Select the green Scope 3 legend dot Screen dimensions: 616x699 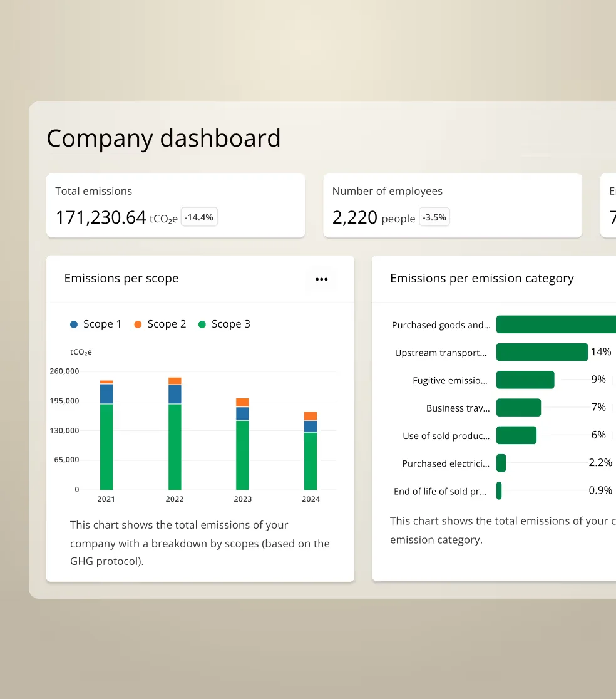203,324
